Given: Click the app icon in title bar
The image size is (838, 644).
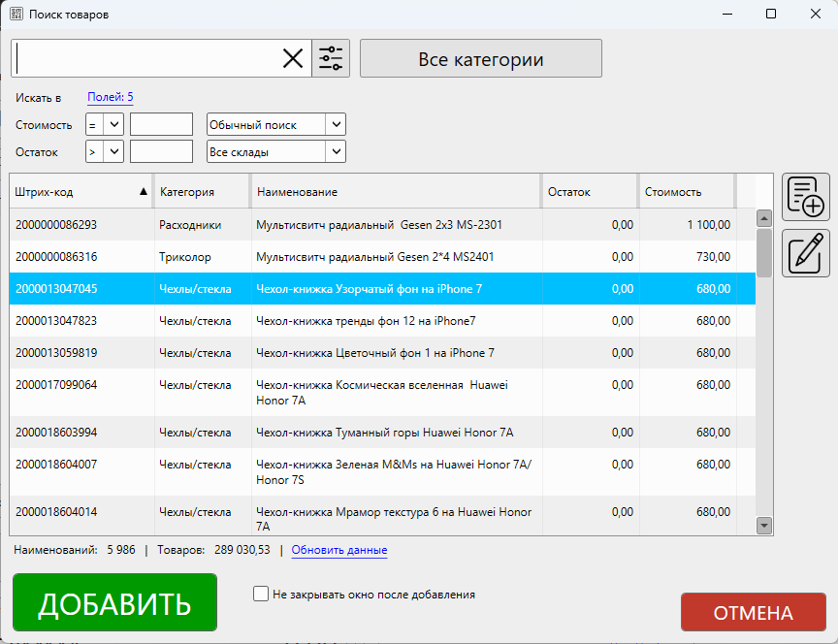Looking at the screenshot, I should click(x=16, y=15).
